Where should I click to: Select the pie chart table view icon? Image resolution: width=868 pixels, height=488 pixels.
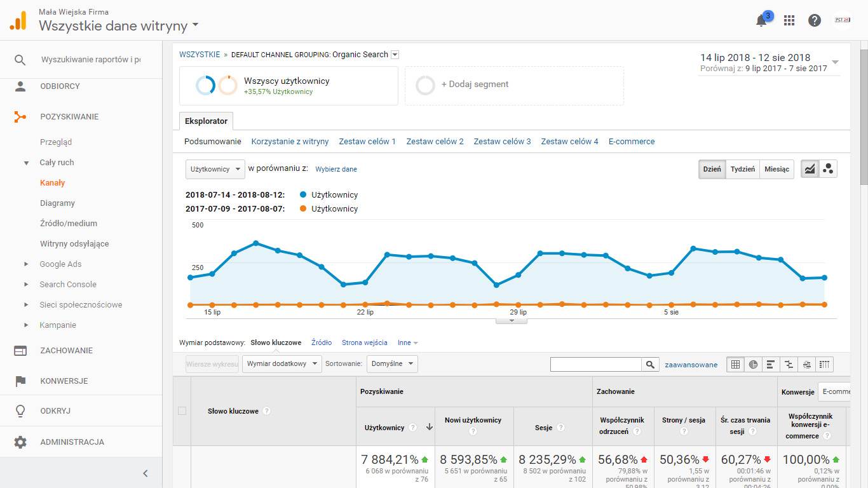point(753,365)
